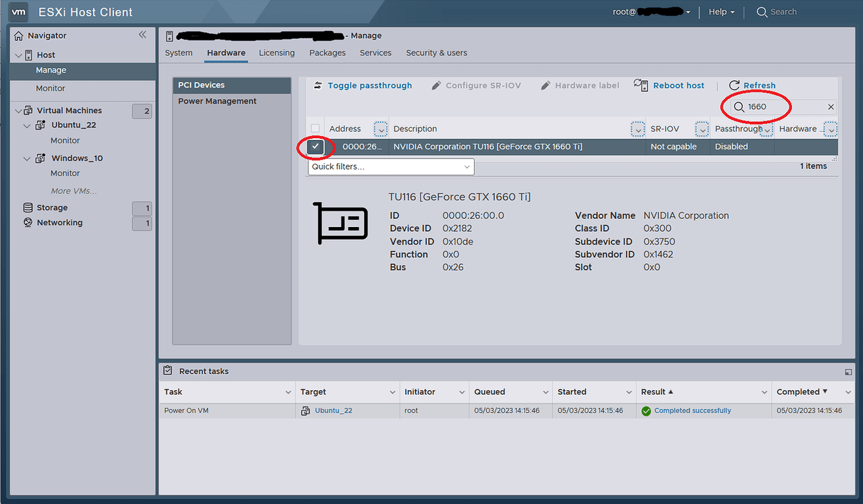Open the Ubuntu_22 target link in tasks
This screenshot has height=504, width=863.
point(333,410)
